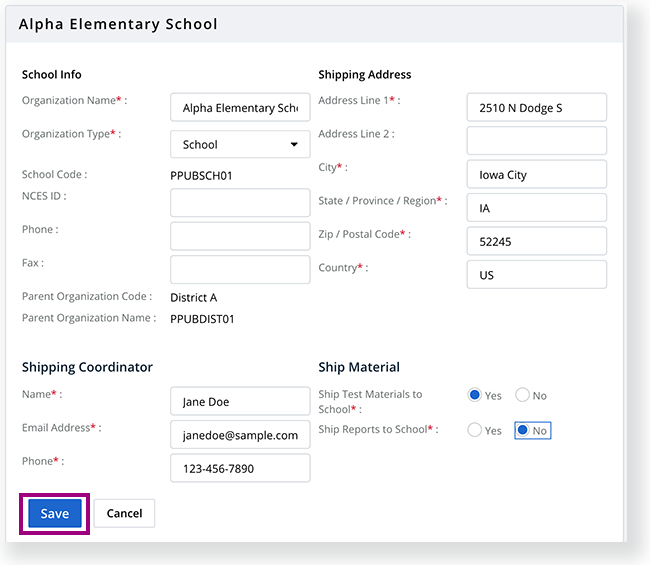
Task: Click the Cancel button
Action: click(124, 513)
